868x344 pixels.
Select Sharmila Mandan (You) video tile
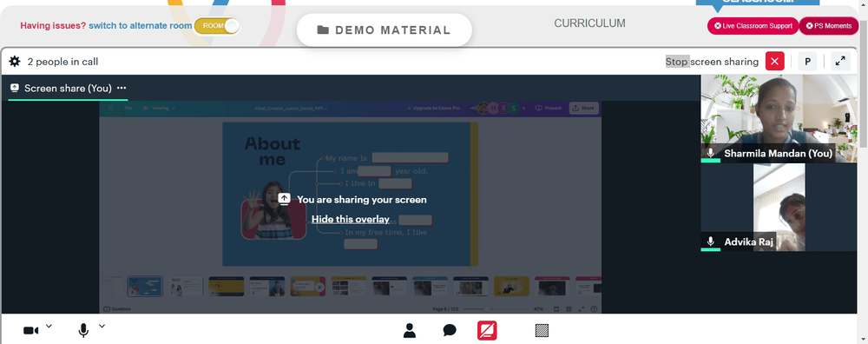[x=779, y=118]
